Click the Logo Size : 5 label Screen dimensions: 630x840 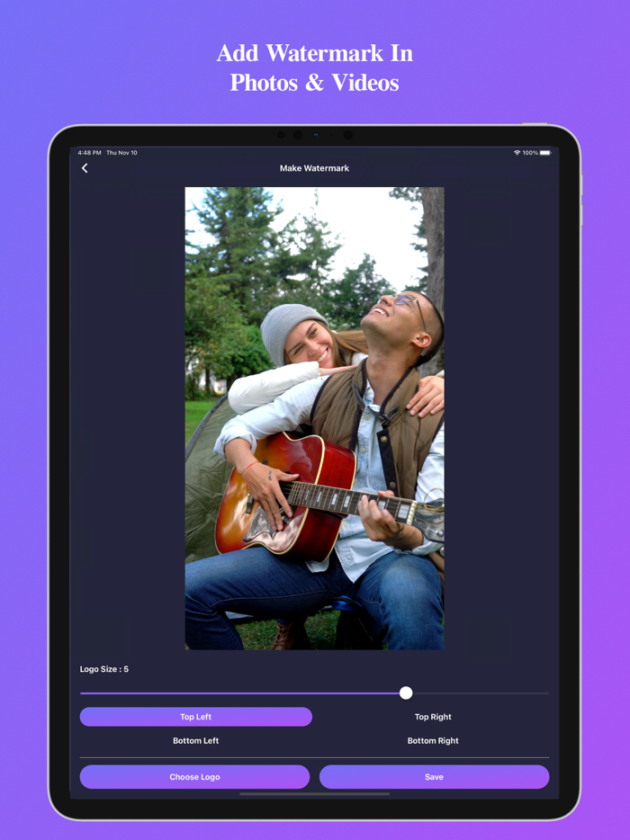tap(104, 669)
